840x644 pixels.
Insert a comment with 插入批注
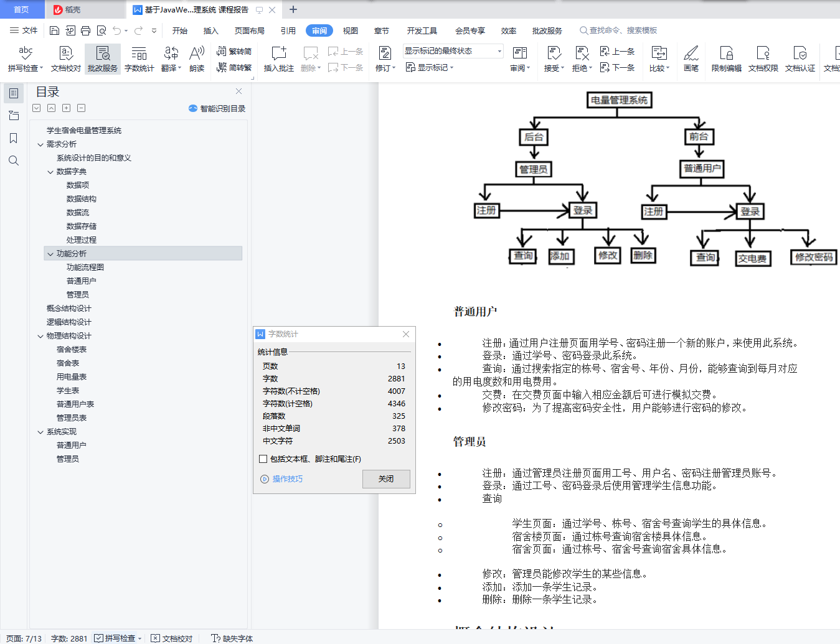point(278,59)
